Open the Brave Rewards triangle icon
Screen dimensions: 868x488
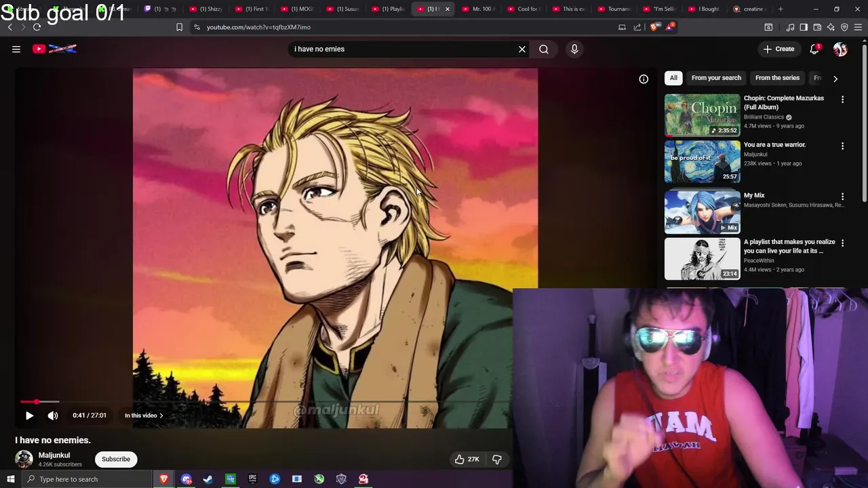(671, 27)
